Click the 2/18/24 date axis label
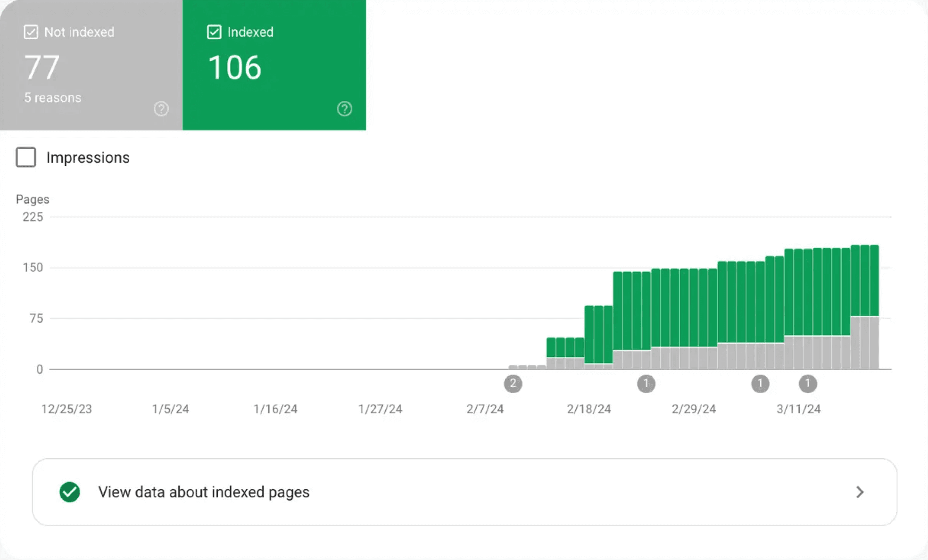Image resolution: width=928 pixels, height=560 pixels. 588,409
